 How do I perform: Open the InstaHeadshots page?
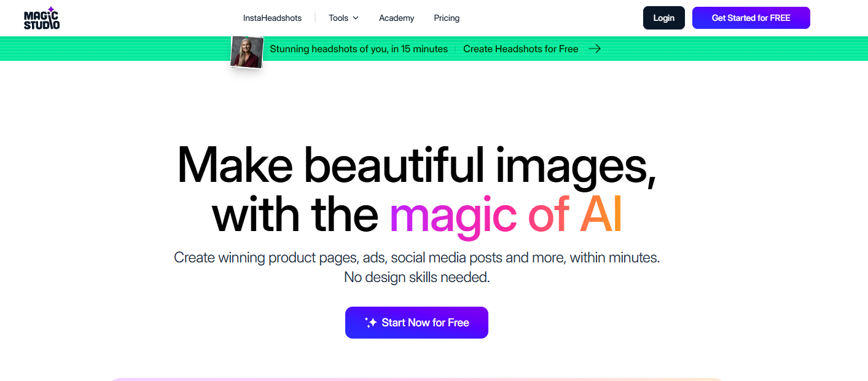coord(272,18)
